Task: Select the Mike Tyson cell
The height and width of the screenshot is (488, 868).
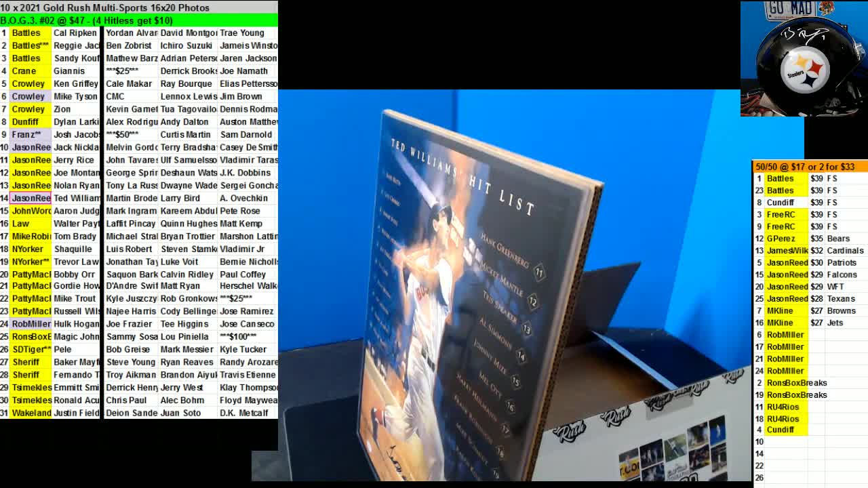Action: tap(76, 96)
